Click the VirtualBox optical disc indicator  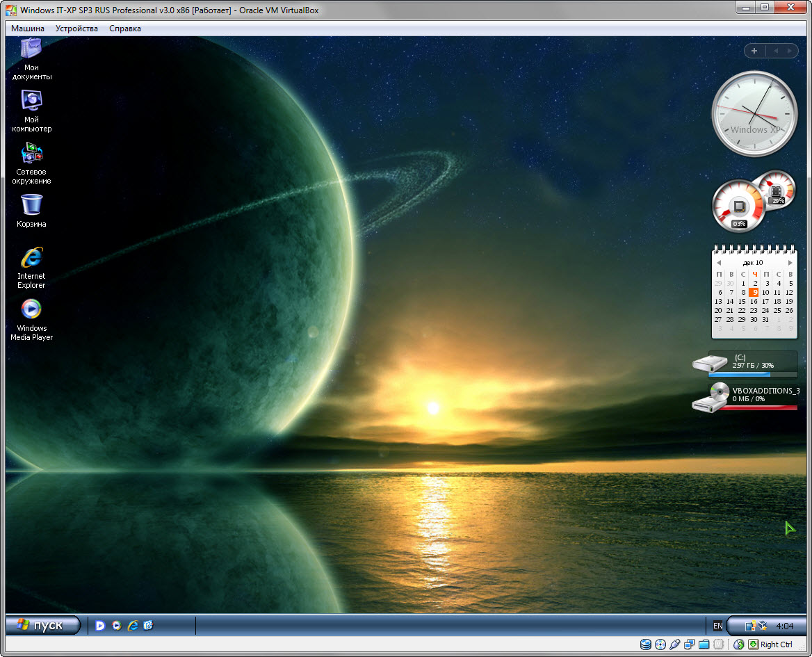tap(660, 644)
